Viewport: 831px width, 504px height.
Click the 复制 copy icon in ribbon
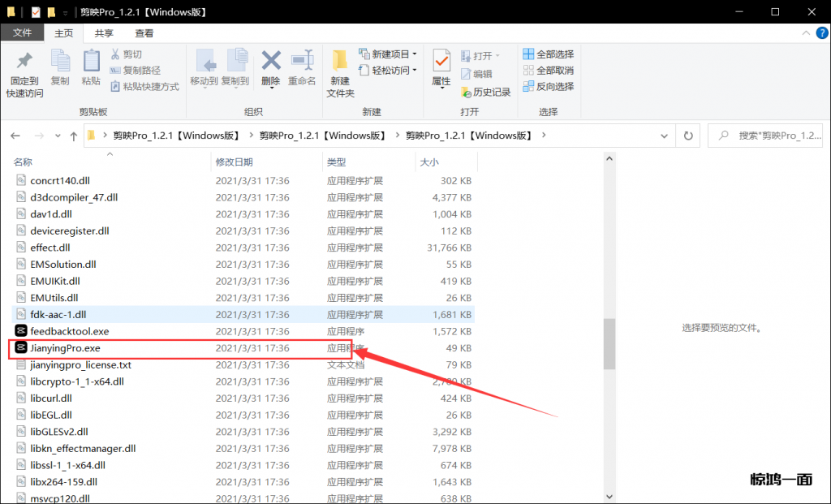pyautogui.click(x=60, y=62)
